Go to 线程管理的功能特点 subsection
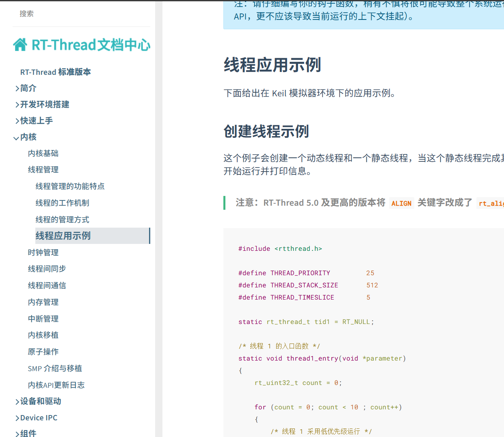Viewport: 504px width, 437px height. click(70, 186)
